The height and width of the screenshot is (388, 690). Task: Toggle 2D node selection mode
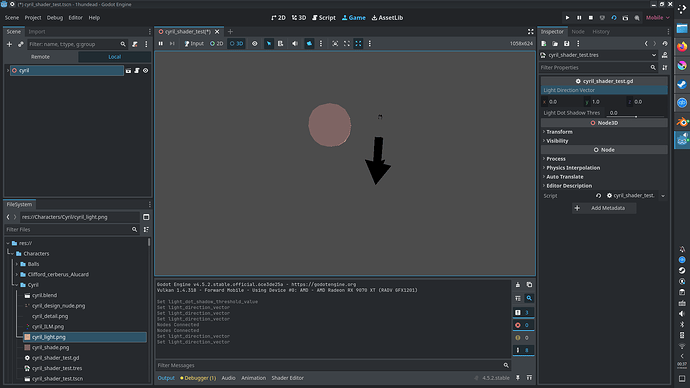217,44
